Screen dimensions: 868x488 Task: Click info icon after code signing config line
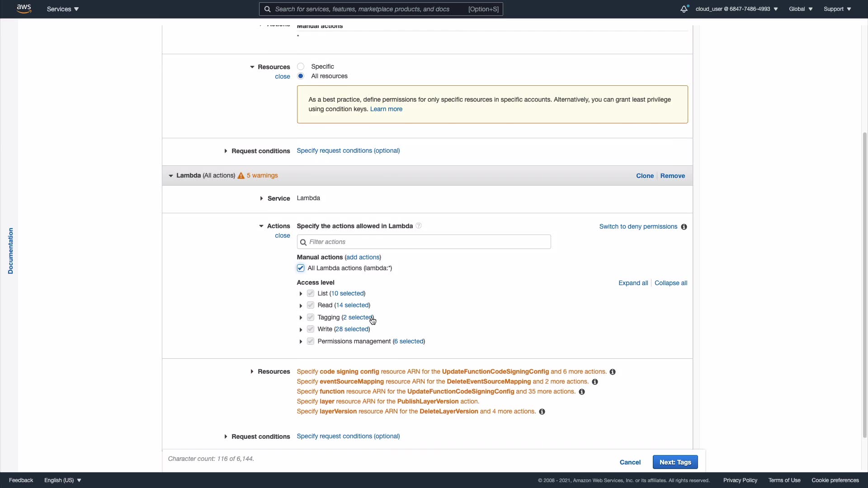pyautogui.click(x=613, y=372)
